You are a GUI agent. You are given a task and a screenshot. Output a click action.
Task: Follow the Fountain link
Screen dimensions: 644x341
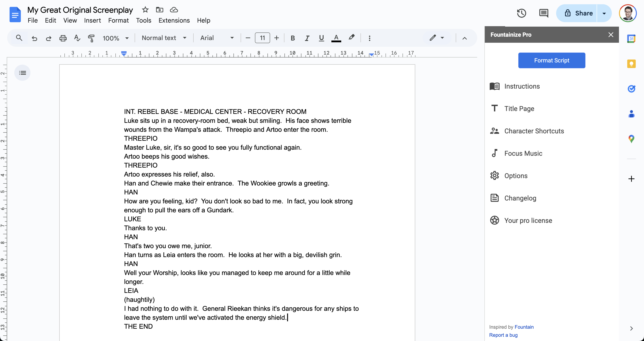click(524, 327)
